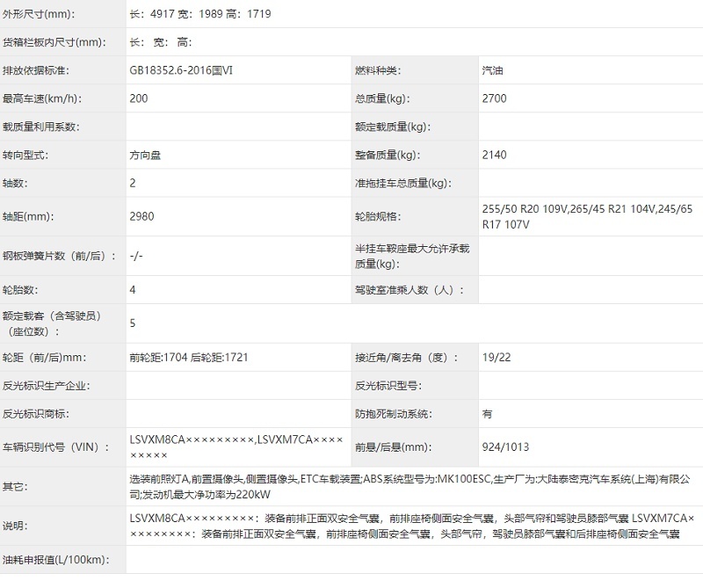Click the 轮距(前/后)mm label
The height and width of the screenshot is (588, 703).
45,358
